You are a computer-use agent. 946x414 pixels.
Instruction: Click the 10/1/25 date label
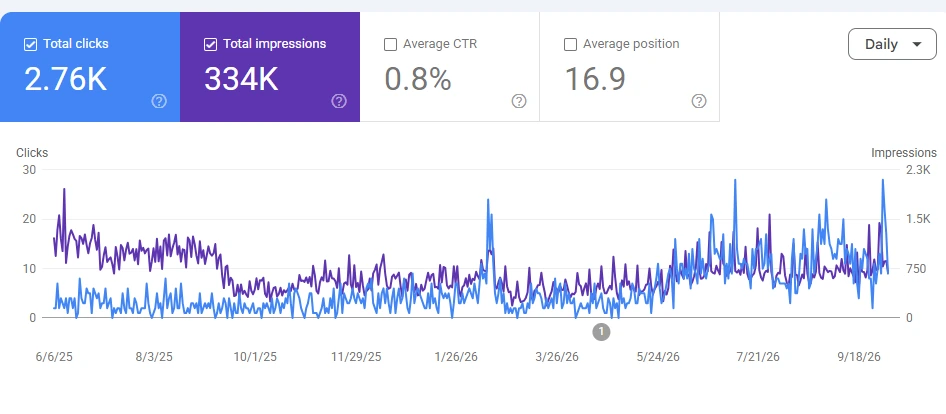255,357
